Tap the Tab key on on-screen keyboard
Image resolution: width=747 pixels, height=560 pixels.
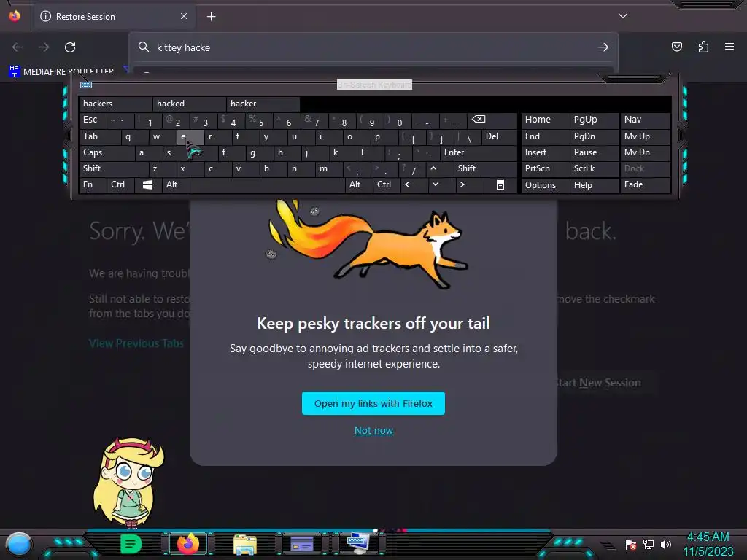point(99,136)
